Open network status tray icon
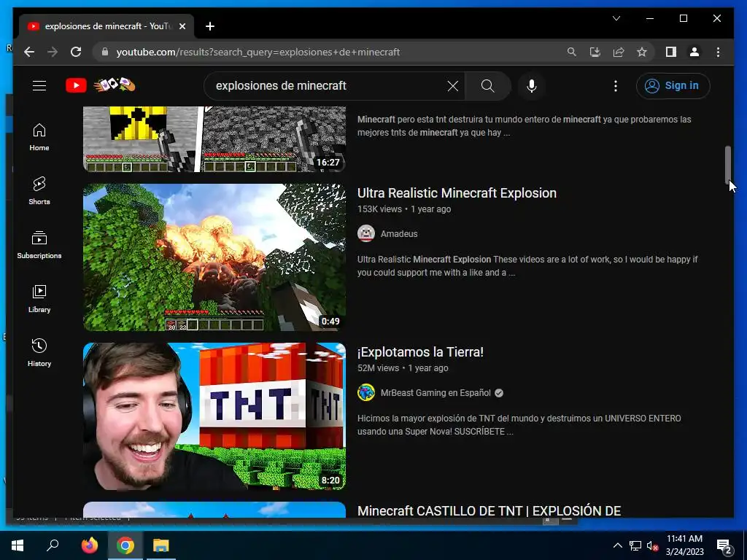The image size is (747, 560). coord(635,545)
